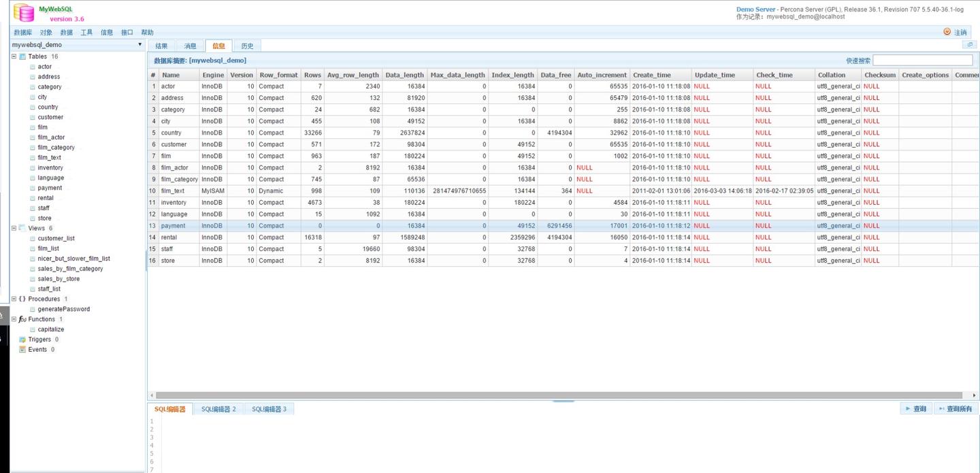Open the 工具 menu
Screen dimensions: 980x473
(x=87, y=32)
